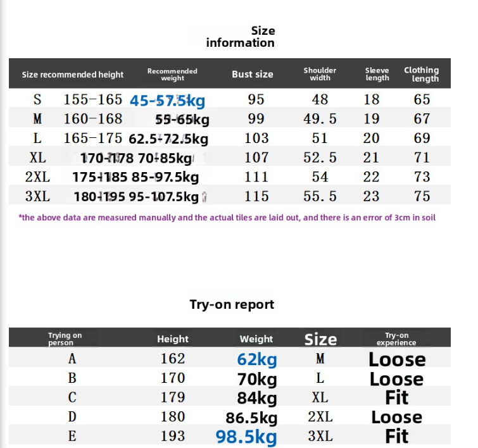
Task: Click the blue 45-57.5kg weight range
Action: (x=167, y=100)
